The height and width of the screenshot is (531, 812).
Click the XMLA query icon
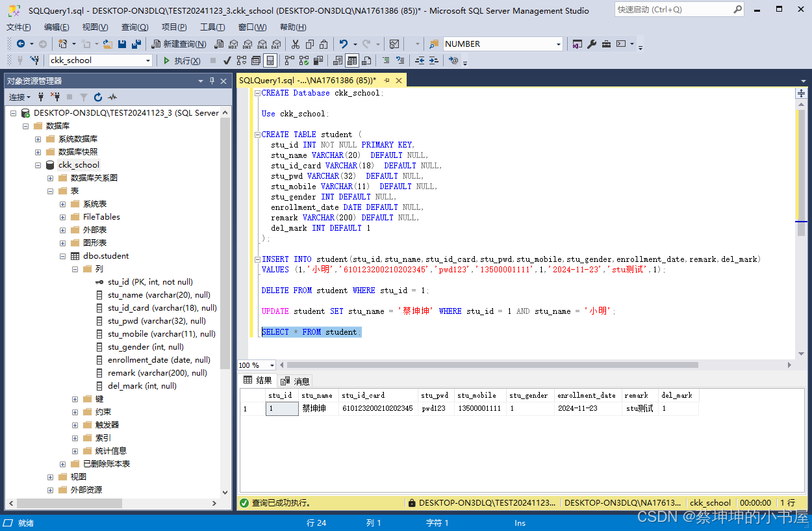point(262,44)
